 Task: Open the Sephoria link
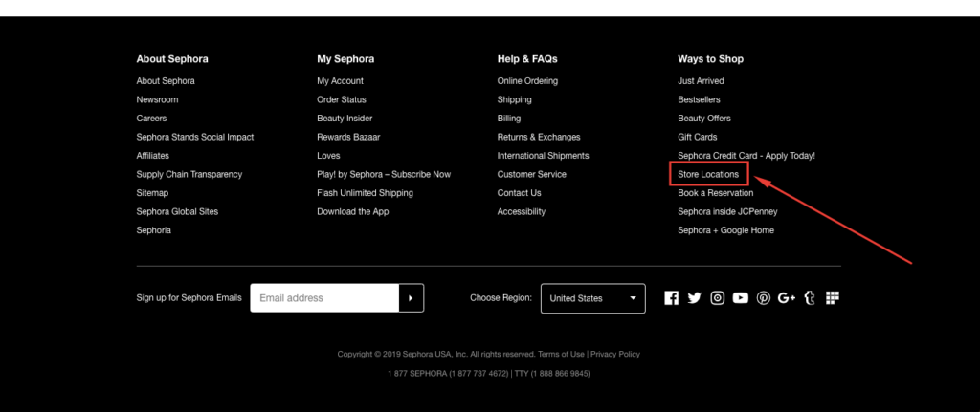pos(154,231)
